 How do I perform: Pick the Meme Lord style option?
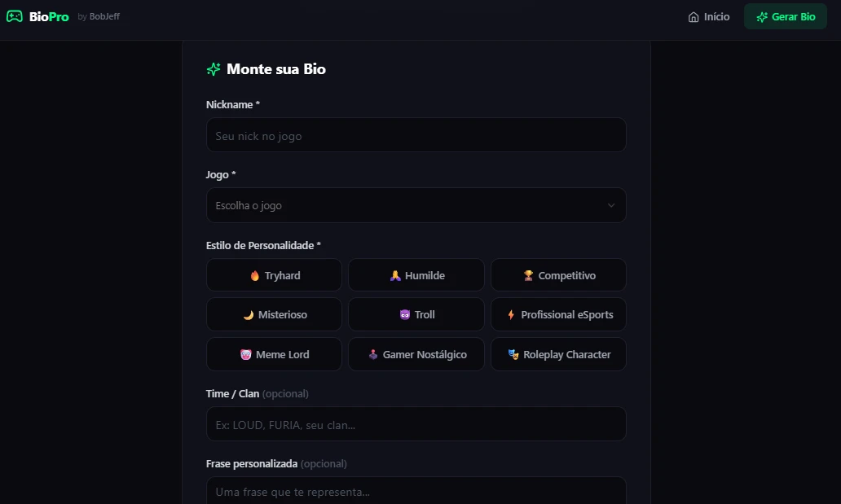tap(274, 354)
